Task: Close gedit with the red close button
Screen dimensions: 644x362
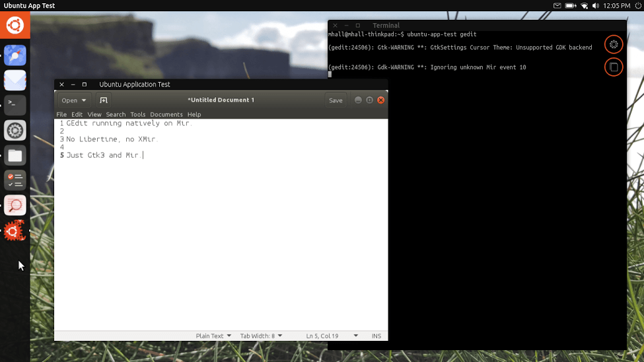Action: point(380,100)
